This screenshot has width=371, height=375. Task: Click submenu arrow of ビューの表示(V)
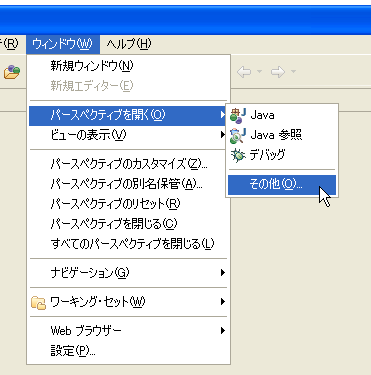[x=222, y=135]
